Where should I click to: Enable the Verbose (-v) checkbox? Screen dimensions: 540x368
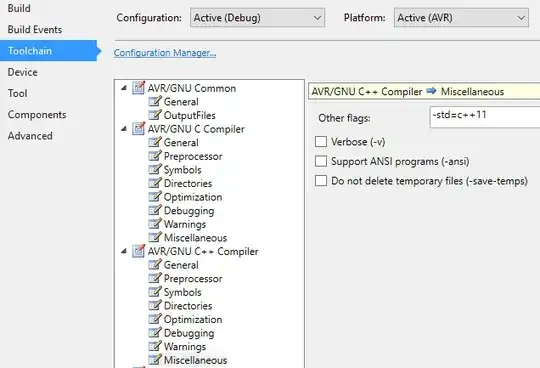pyautogui.click(x=321, y=141)
